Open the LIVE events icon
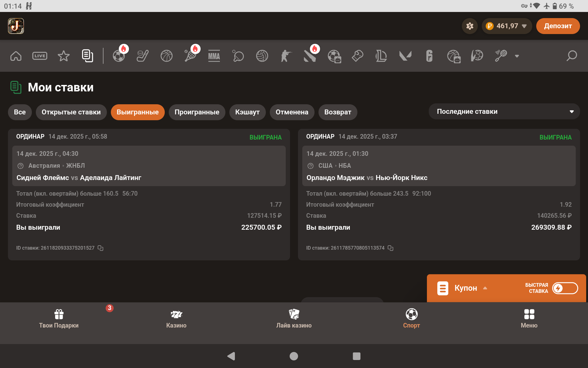 coord(40,56)
